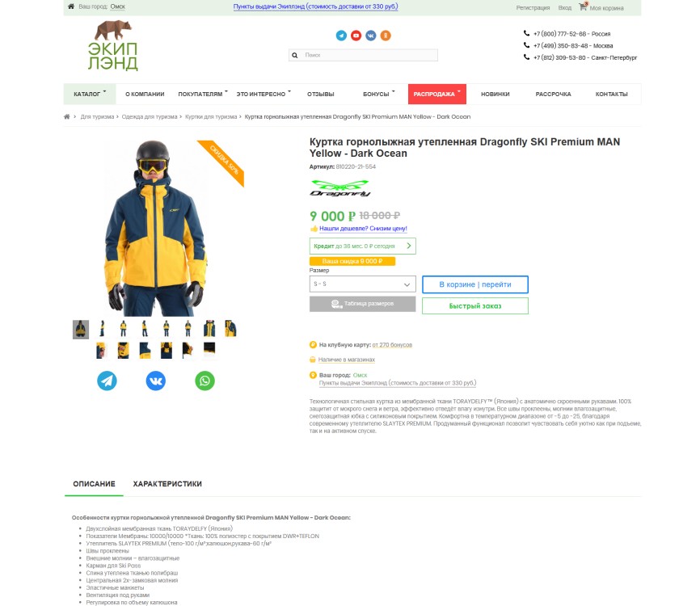Open the Odnoklassniki orange icon

(386, 36)
